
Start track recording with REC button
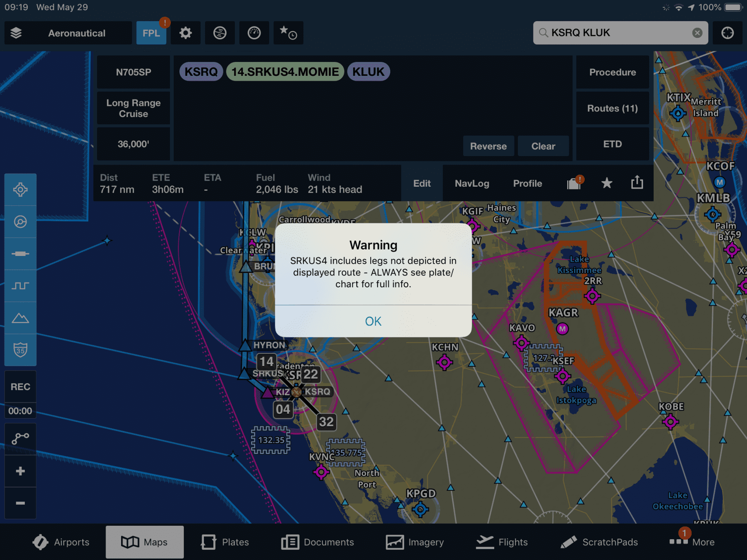(x=20, y=386)
